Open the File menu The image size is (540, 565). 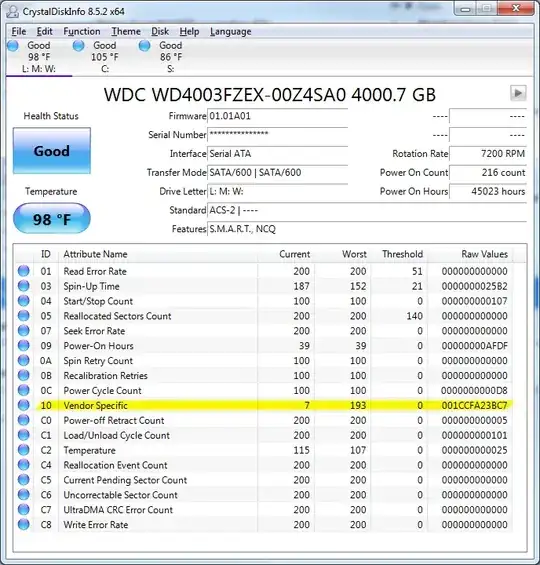tap(19, 32)
